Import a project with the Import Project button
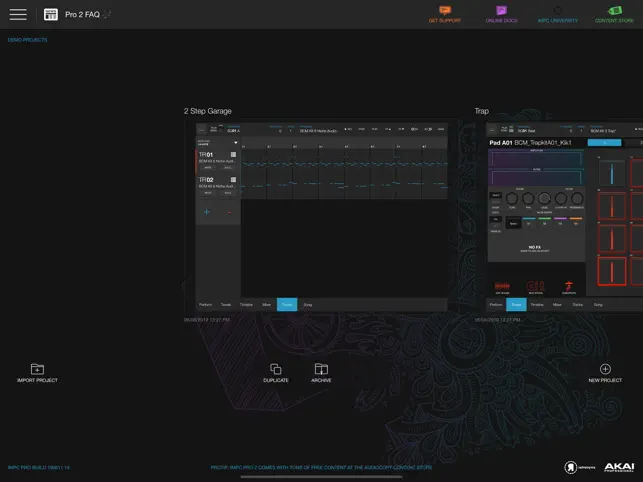The width and height of the screenshot is (643, 482). pos(37,373)
